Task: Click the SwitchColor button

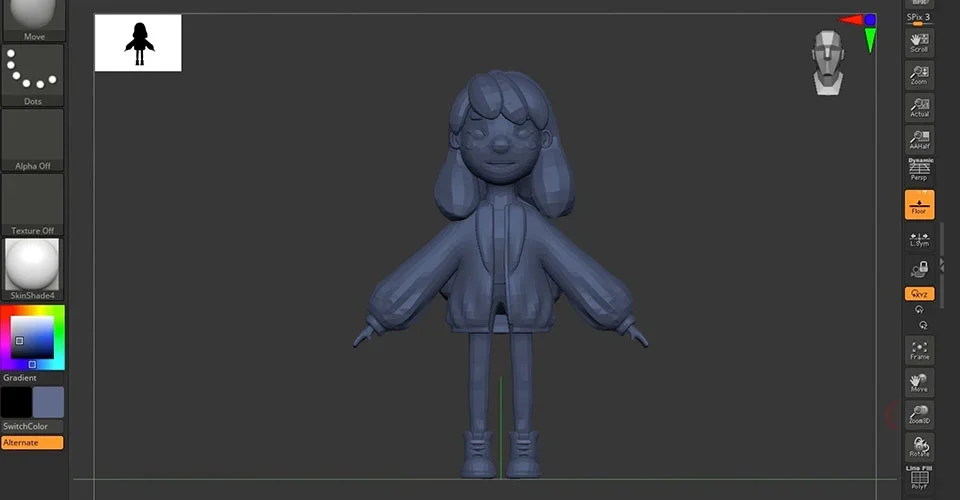Action: click(32, 427)
